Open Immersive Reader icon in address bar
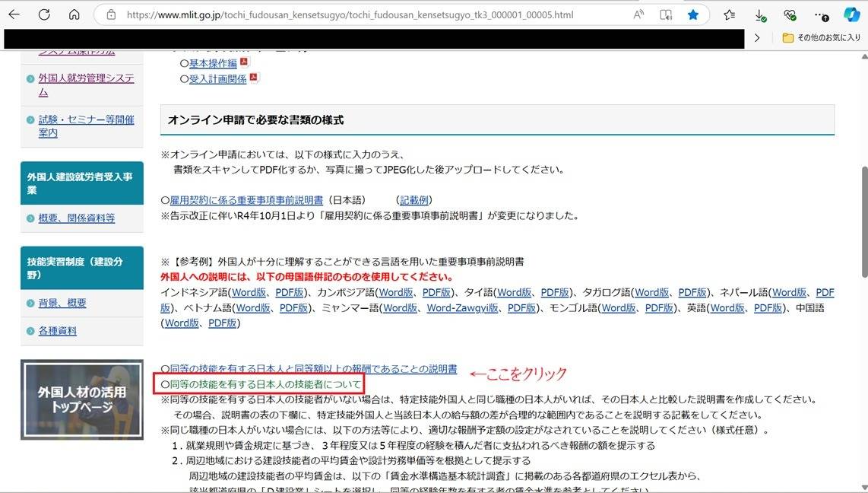The width and height of the screenshot is (868, 493). (666, 14)
